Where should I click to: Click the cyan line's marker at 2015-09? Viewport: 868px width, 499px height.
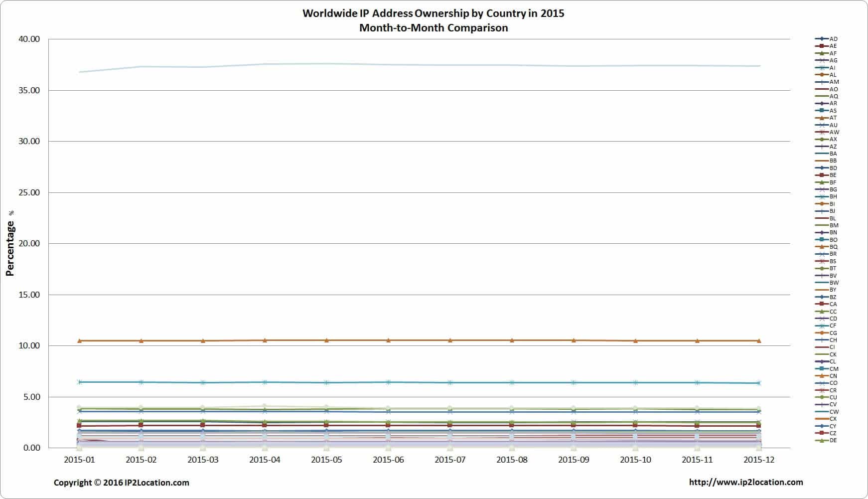(x=574, y=382)
